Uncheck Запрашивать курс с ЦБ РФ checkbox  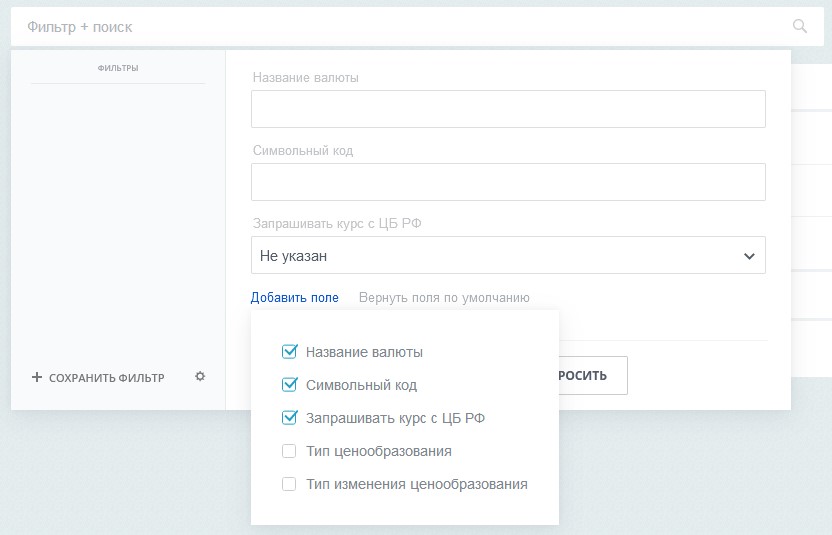pyautogui.click(x=289, y=418)
